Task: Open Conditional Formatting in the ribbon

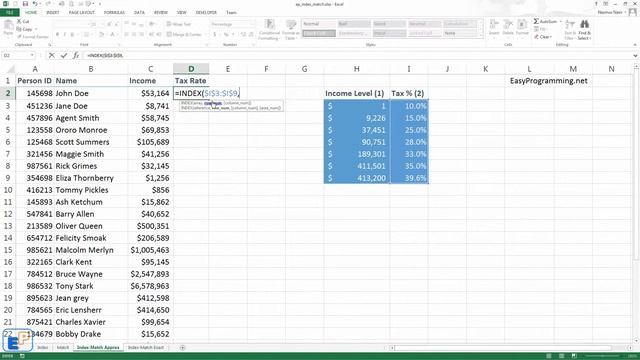Action: pyautogui.click(x=269, y=29)
